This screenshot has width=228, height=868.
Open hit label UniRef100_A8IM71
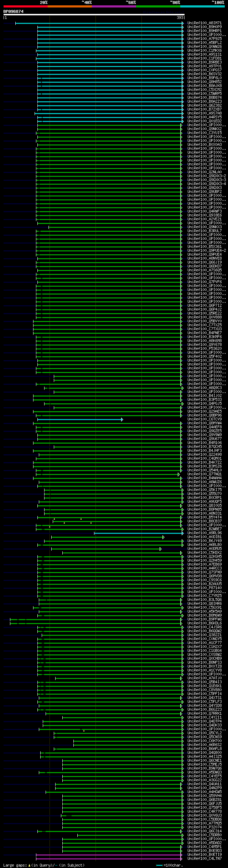(x=204, y=23)
